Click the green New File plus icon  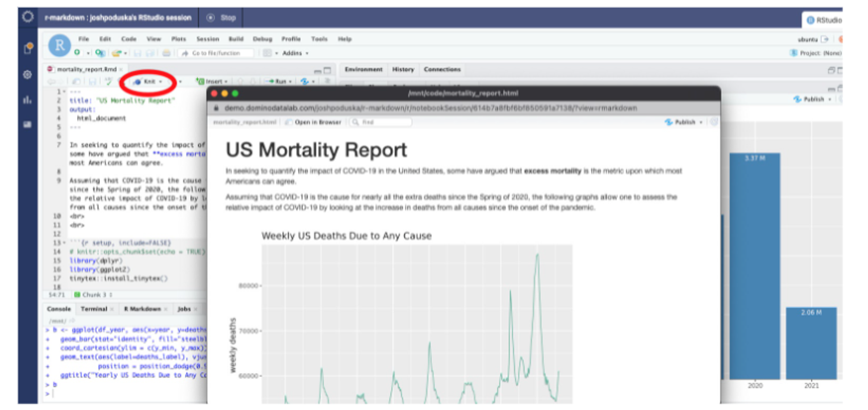(77, 52)
